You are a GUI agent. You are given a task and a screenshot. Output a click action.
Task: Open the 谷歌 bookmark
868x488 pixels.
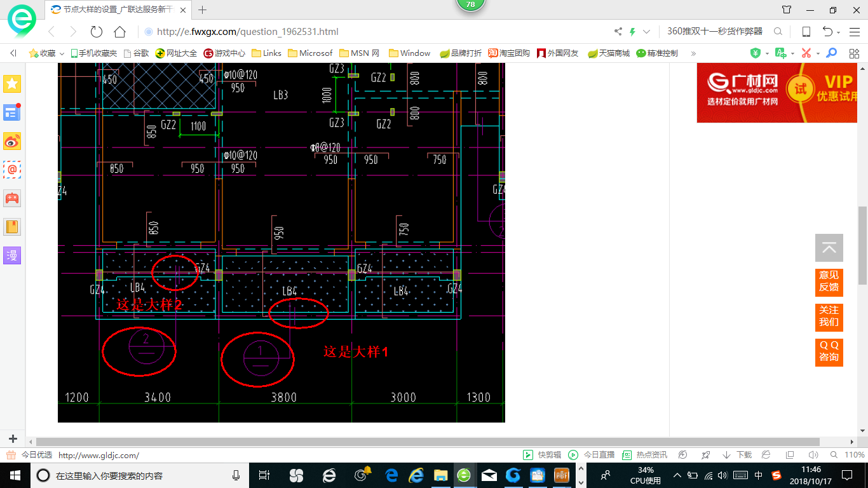pos(136,53)
